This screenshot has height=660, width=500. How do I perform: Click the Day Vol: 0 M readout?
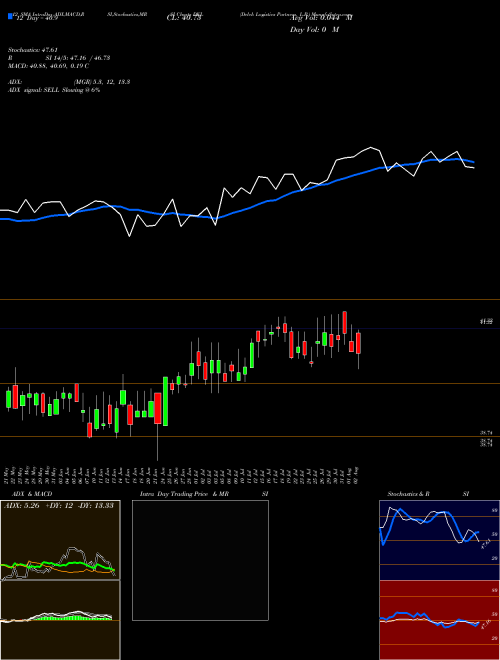click(x=314, y=30)
